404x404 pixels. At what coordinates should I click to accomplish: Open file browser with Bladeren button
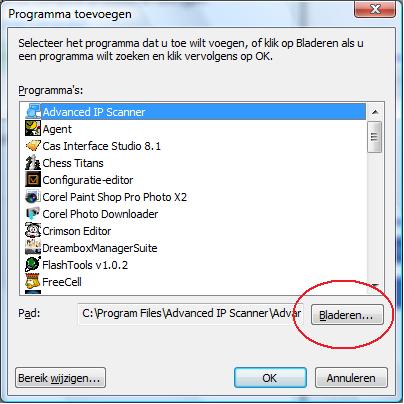point(347,315)
